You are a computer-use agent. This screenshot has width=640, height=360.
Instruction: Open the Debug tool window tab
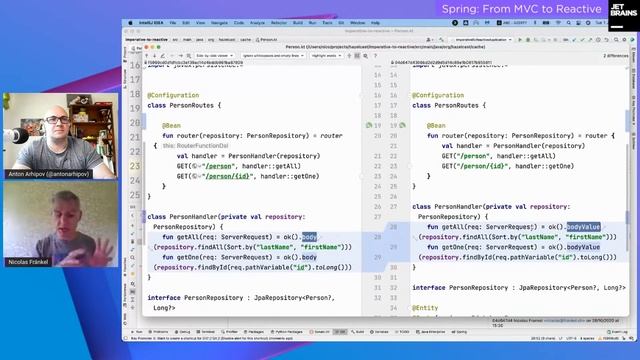[182, 332]
